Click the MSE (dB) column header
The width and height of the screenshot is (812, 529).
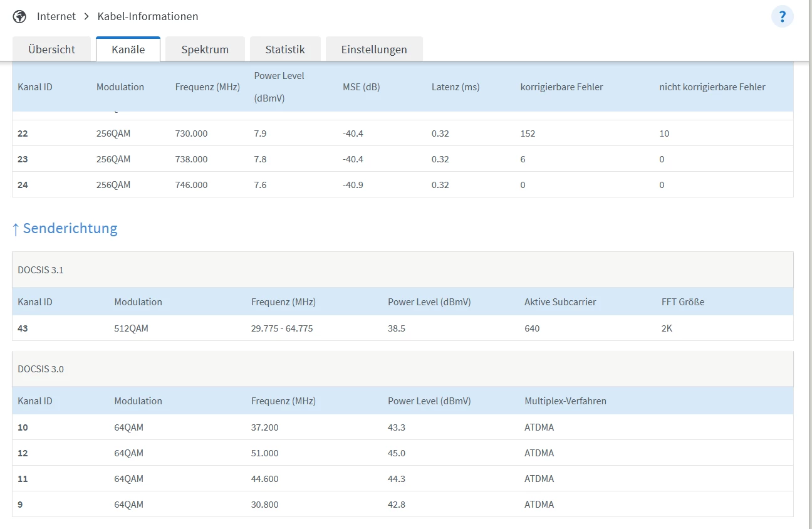361,87
